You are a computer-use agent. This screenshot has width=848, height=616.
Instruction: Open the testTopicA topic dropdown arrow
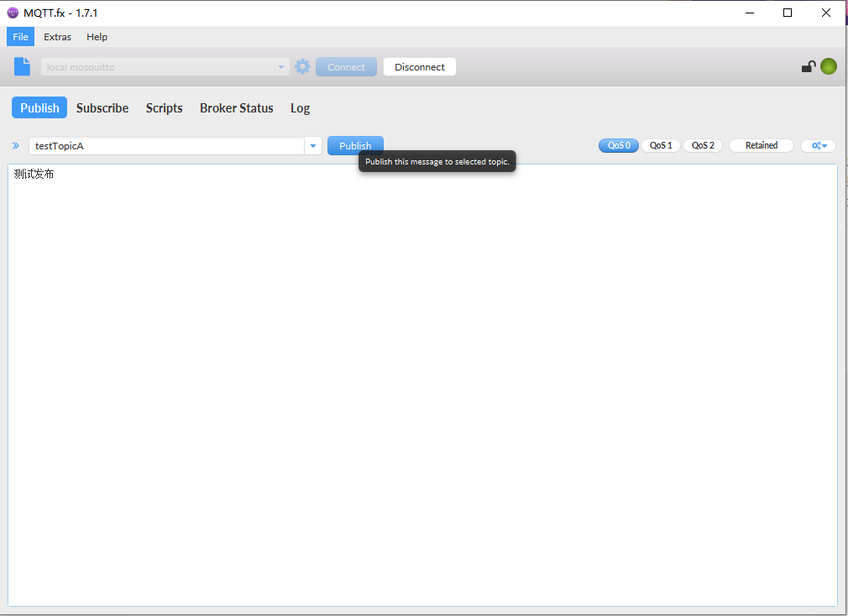[x=313, y=146]
